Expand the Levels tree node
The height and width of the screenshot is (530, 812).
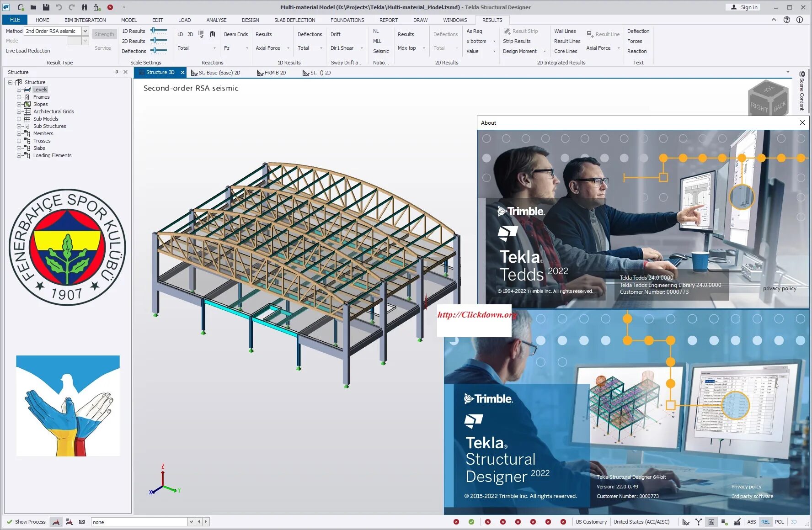click(x=19, y=90)
